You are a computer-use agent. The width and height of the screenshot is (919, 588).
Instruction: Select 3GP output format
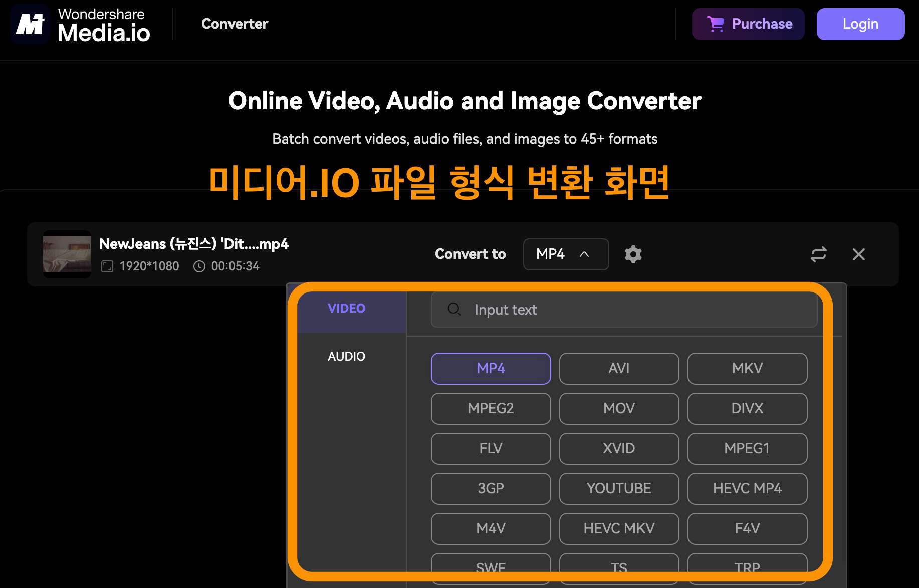click(x=491, y=489)
